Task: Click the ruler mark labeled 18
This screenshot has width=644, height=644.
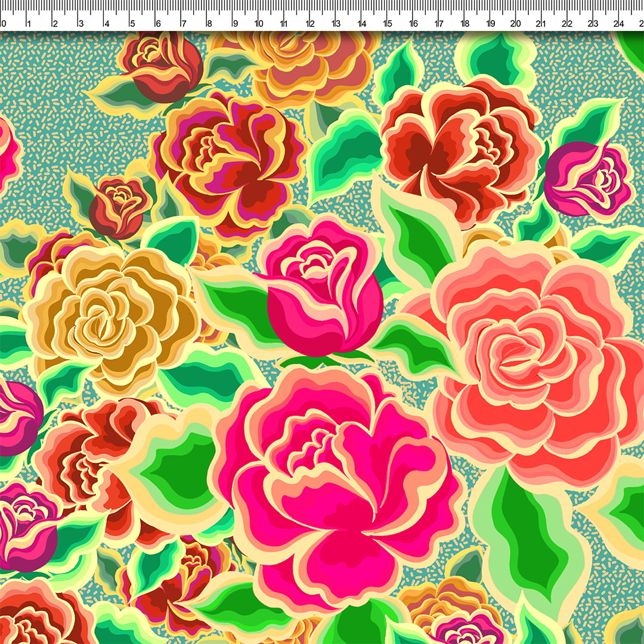Action: pos(465,24)
